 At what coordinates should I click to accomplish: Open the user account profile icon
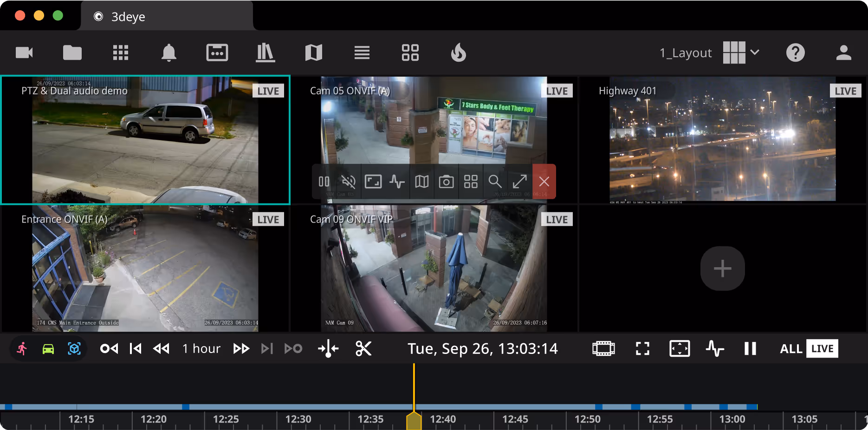843,53
